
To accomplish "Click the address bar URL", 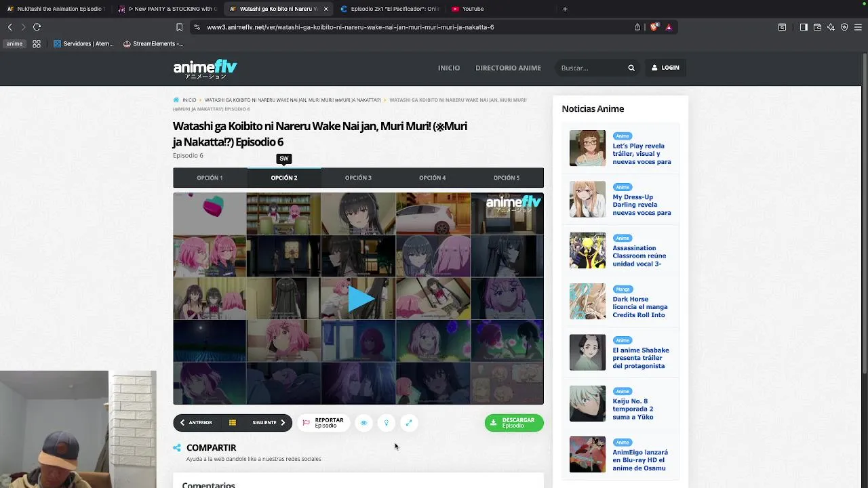I will (350, 27).
